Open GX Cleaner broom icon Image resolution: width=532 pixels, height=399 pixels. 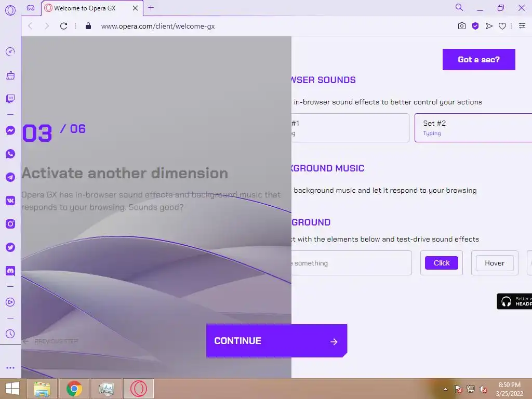pos(10,75)
